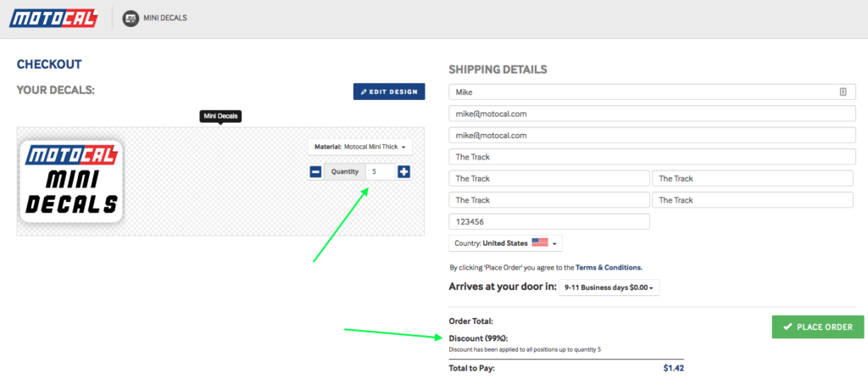Open the Material Motocal Mini Thick dropdown

pos(359,147)
